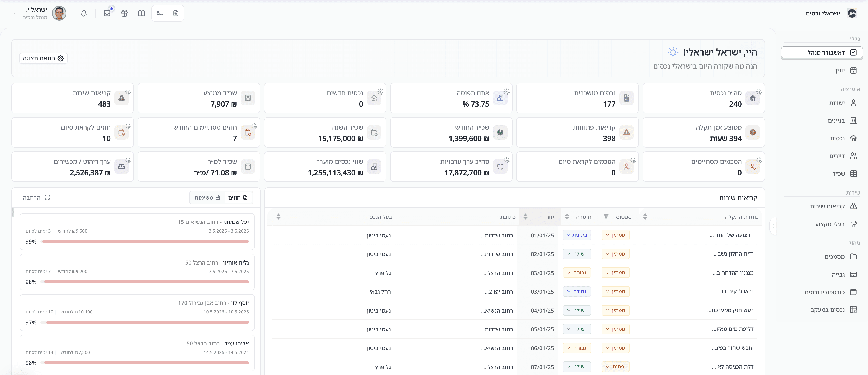Sort by חומרה column arrows
Image resolution: width=868 pixels, height=375 pixels.
tap(567, 216)
